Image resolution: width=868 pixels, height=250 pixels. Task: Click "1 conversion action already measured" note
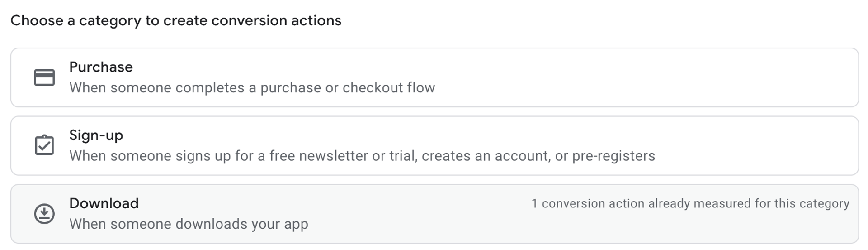pos(690,204)
